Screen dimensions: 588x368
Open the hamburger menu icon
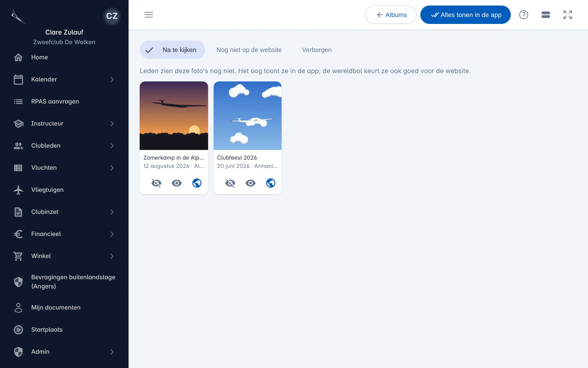pos(149,15)
